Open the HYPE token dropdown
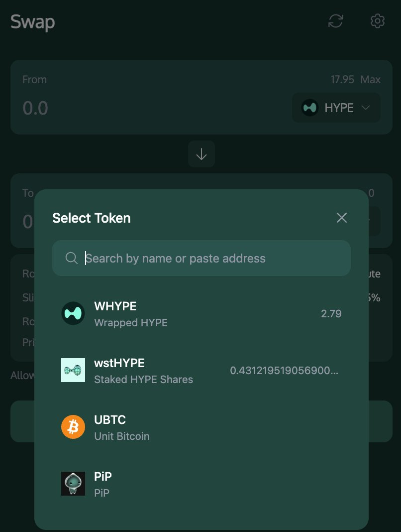Screen dimensions: 401x532 tap(336, 108)
